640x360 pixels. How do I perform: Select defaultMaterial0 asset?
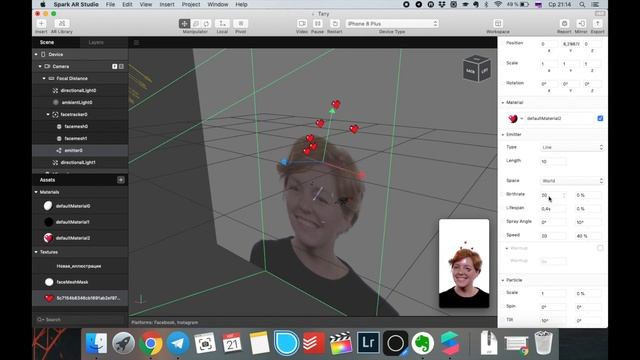click(x=73, y=206)
